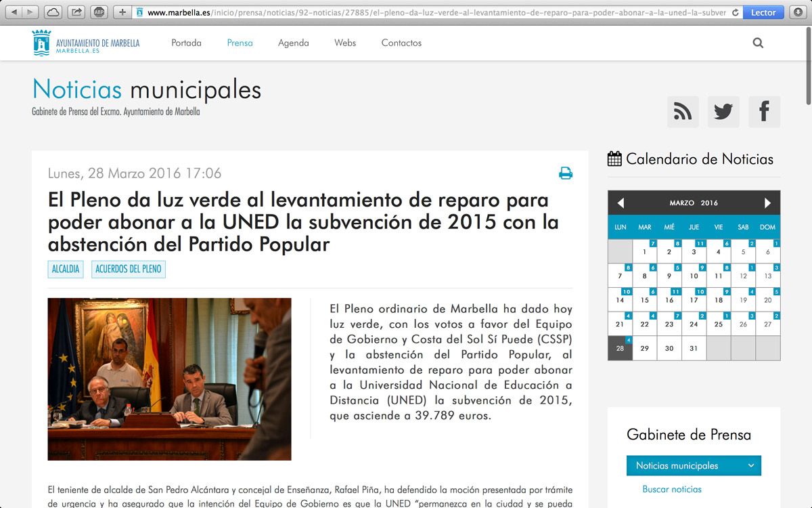The height and width of the screenshot is (508, 812).
Task: Expand the Noticias municipales dropdown
Action: (694, 466)
